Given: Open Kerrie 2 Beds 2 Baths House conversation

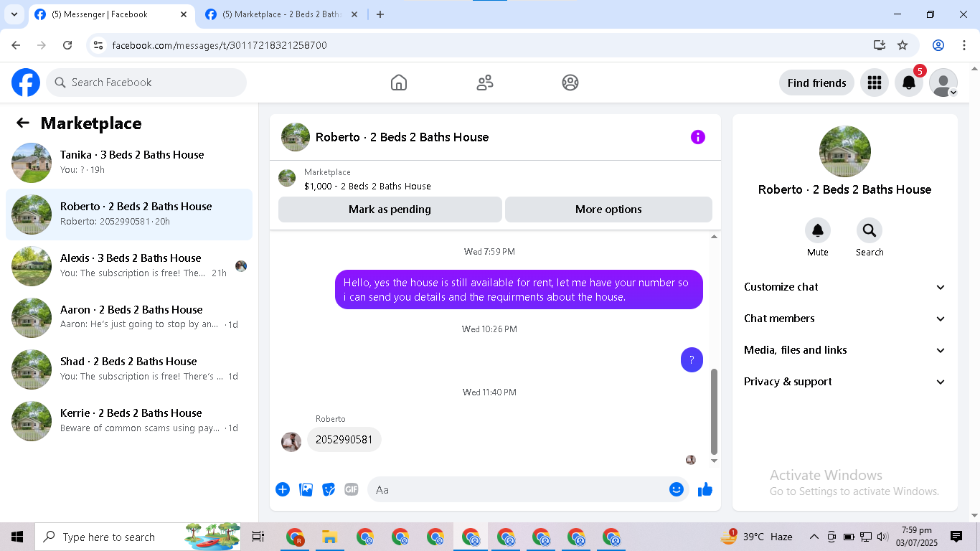Looking at the screenshot, I should pos(129,421).
